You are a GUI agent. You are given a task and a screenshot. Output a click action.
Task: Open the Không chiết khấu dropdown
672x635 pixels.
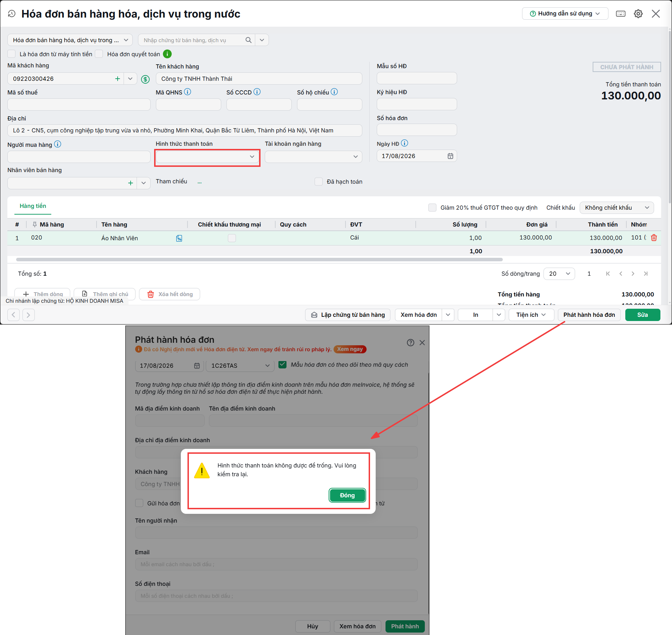(x=617, y=208)
